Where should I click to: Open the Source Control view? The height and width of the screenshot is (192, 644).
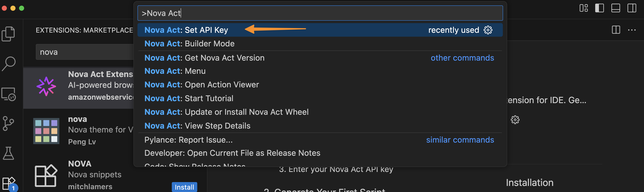tap(8, 123)
